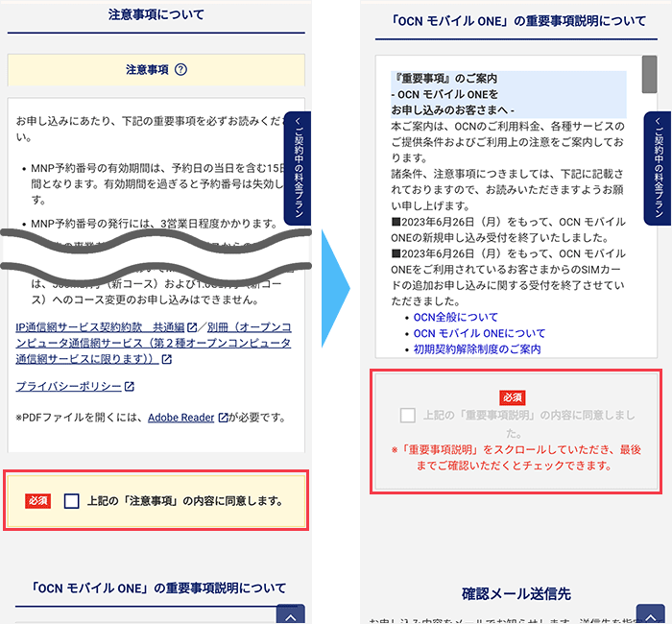The height and width of the screenshot is (624, 672).
Task: Open the プライバシーポリシー link
Action: click(68, 387)
